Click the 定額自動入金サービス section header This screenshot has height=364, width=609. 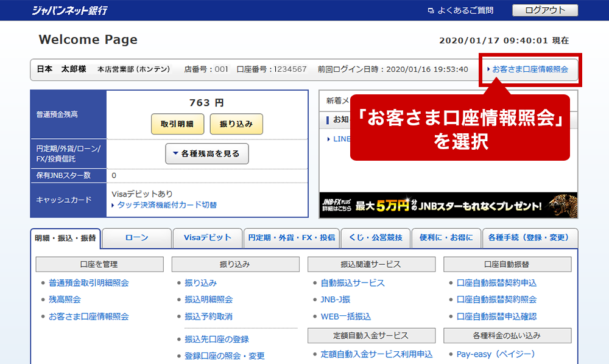click(x=371, y=335)
